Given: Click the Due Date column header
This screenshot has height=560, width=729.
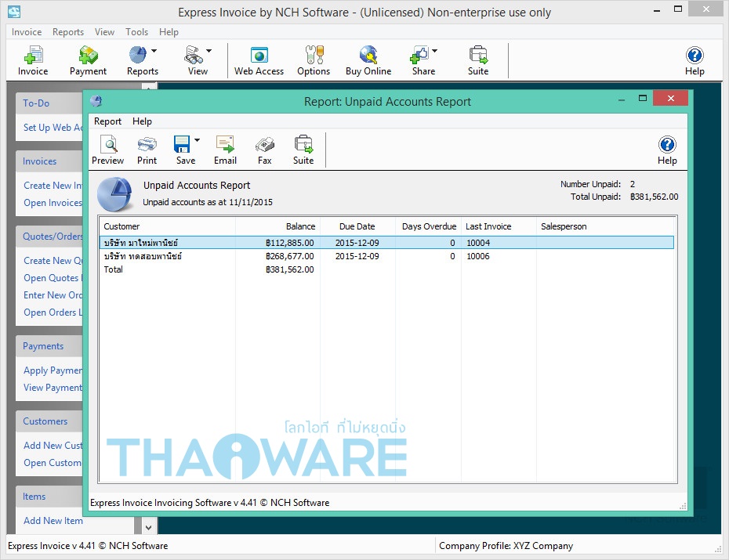Looking at the screenshot, I should click(357, 226).
